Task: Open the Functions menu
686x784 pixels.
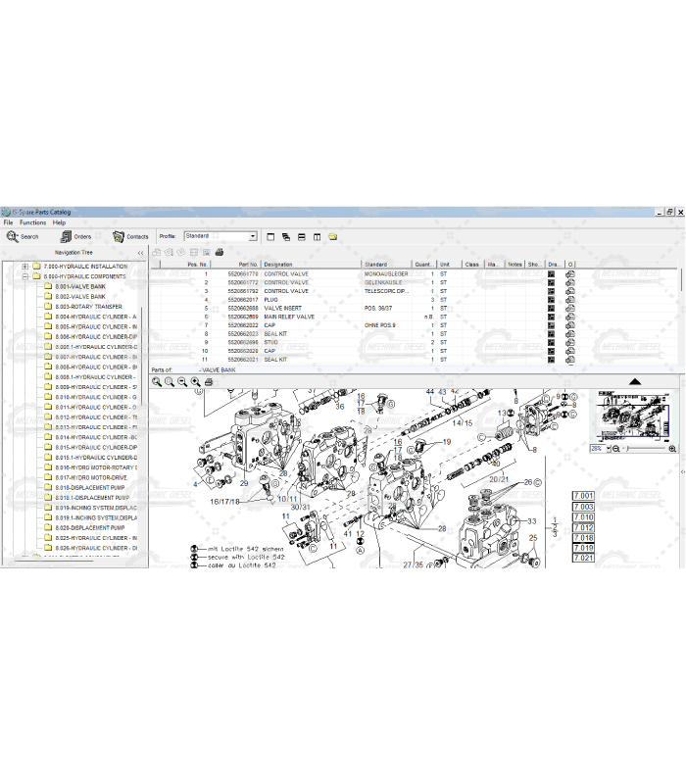Action: coord(32,222)
